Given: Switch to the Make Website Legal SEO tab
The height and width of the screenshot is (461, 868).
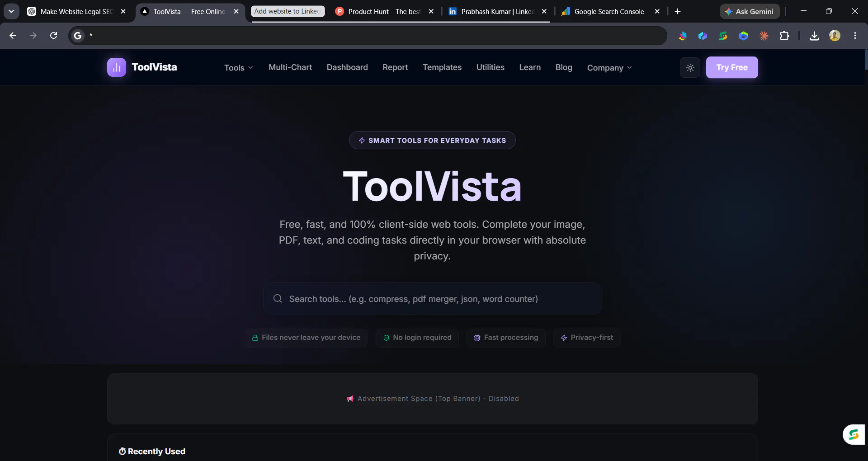Looking at the screenshot, I should 77,11.
